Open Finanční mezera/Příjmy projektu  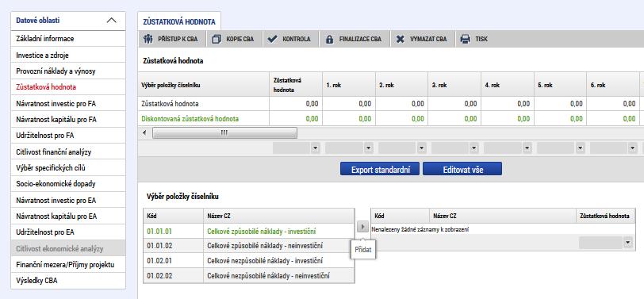click(x=68, y=265)
